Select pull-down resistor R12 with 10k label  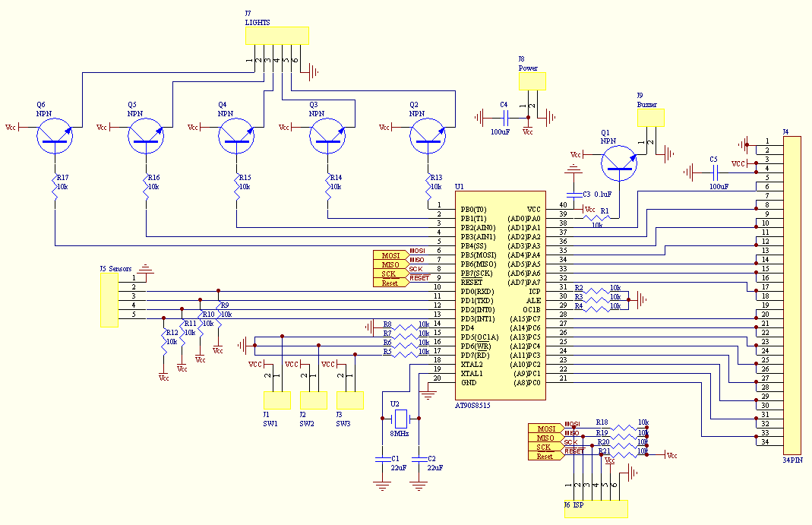point(164,340)
